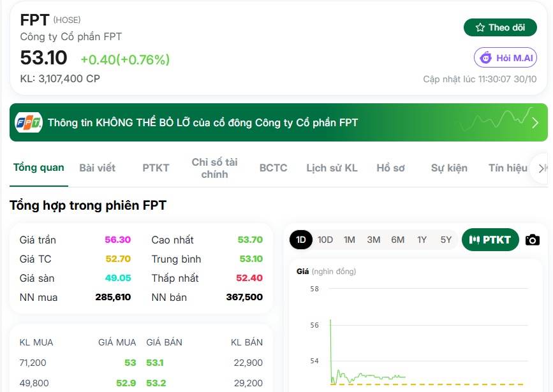Switch to the Bài viết tab
The image size is (553, 392).
click(x=98, y=168)
